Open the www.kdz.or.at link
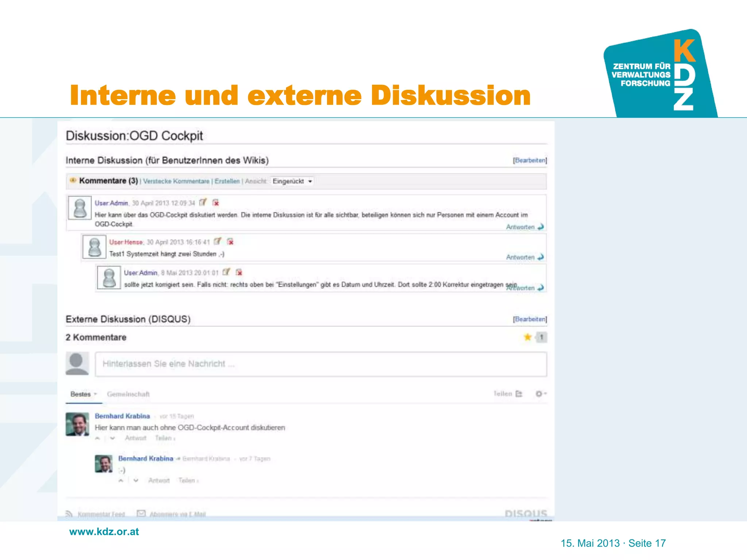Screen dimensions: 747x560 pyautogui.click(x=104, y=532)
